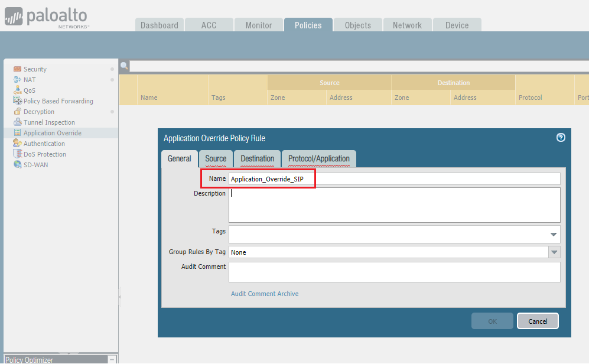This screenshot has height=364, width=589.
Task: Open the Dashboard tab
Action: pyautogui.click(x=160, y=25)
